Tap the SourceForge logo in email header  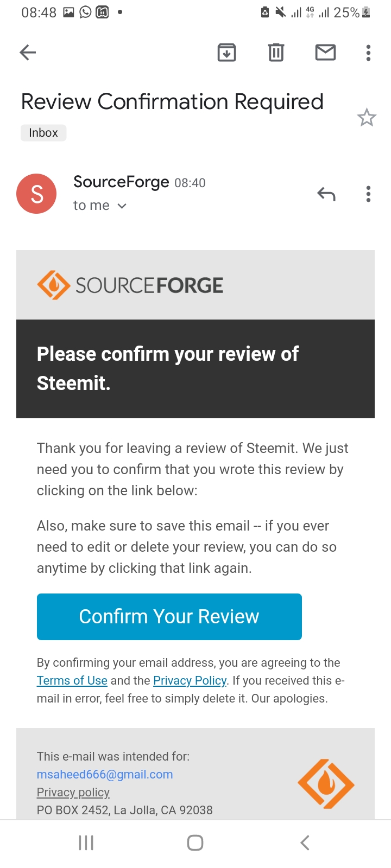tap(130, 285)
